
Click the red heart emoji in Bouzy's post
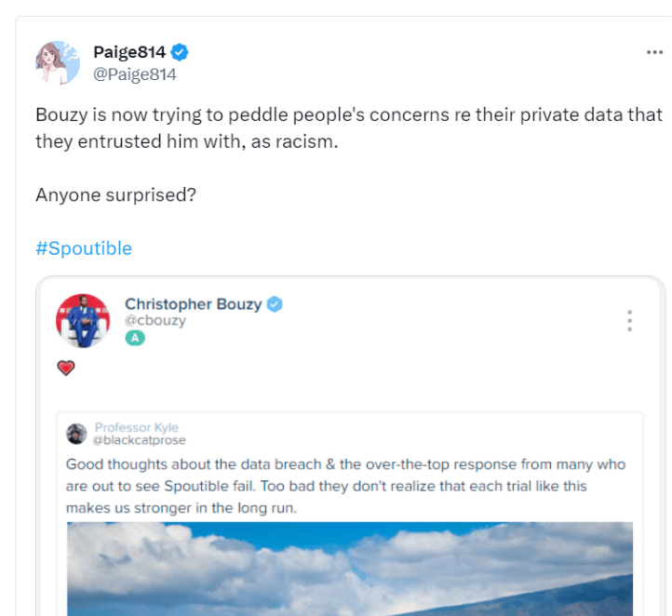coord(66,368)
